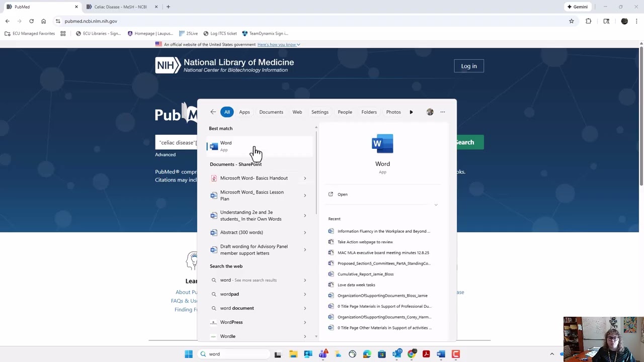This screenshot has width=644, height=362.
Task: Switch to the Celiac Disease - MeSH tab
Action: [x=121, y=7]
